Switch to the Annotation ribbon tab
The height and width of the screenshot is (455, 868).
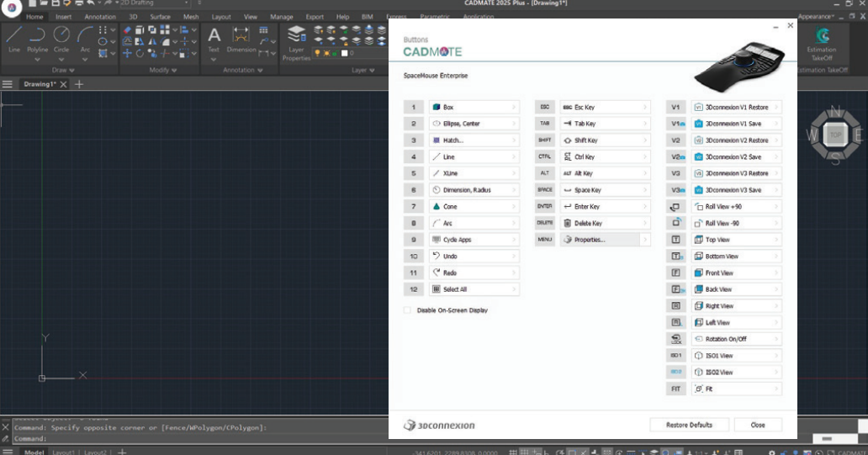pos(100,17)
